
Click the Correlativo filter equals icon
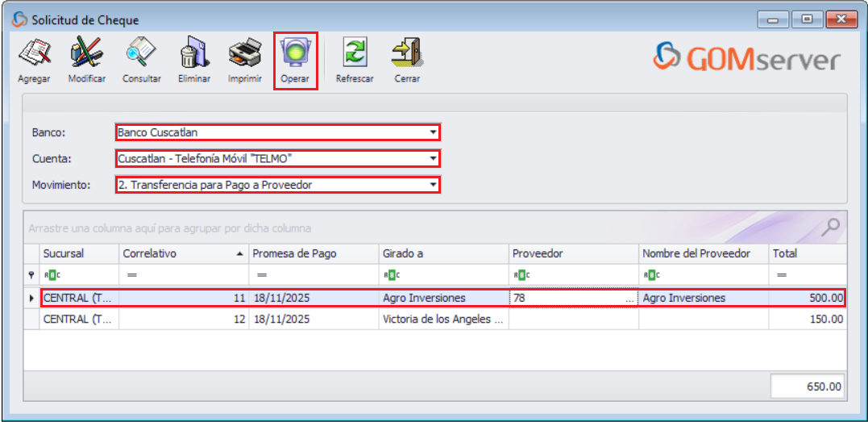pyautogui.click(x=131, y=274)
